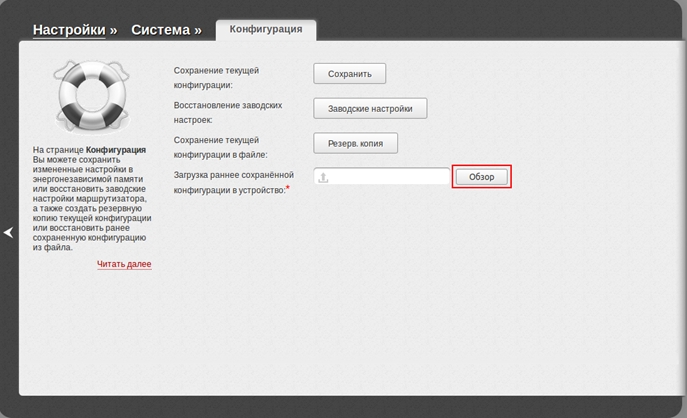Go to Настройки in the breadcrumb
The width and height of the screenshot is (687, 418).
[x=68, y=30]
